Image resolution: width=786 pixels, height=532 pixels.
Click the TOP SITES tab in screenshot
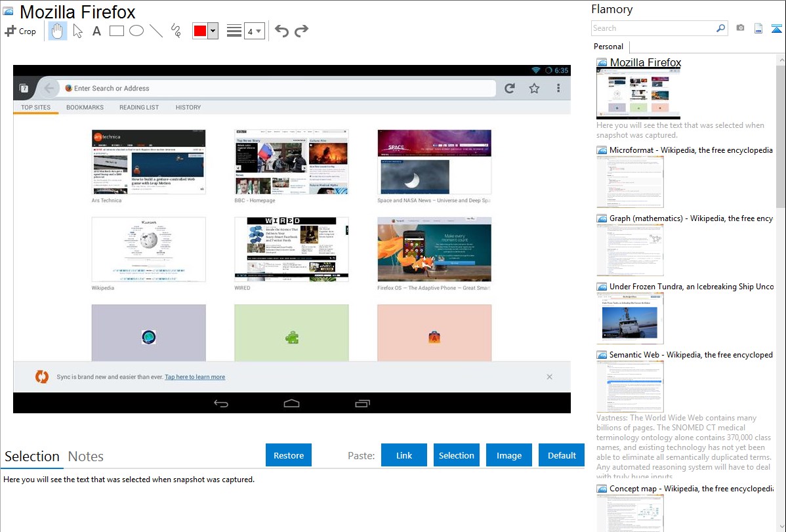pos(35,108)
